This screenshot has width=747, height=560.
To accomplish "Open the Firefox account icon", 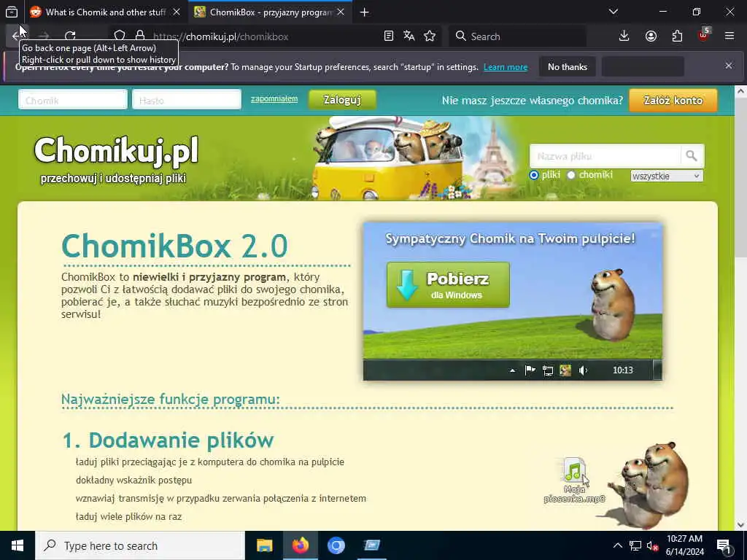I will coord(651,36).
